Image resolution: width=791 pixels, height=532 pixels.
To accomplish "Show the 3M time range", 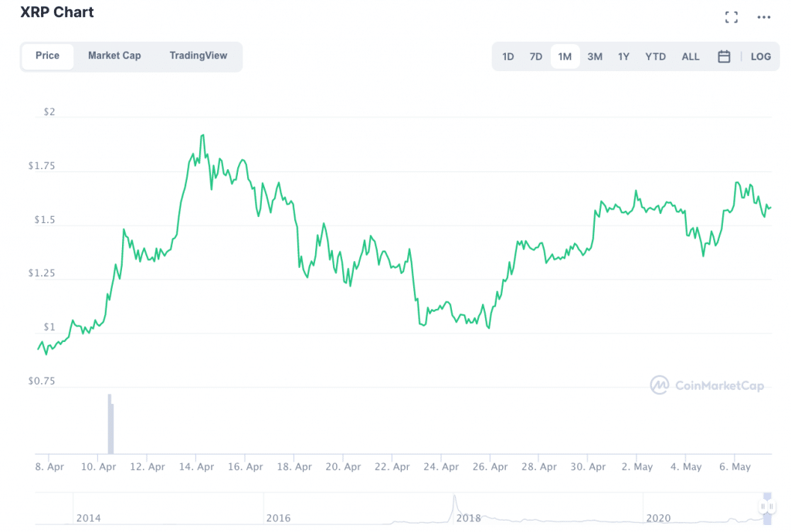I will (x=595, y=56).
